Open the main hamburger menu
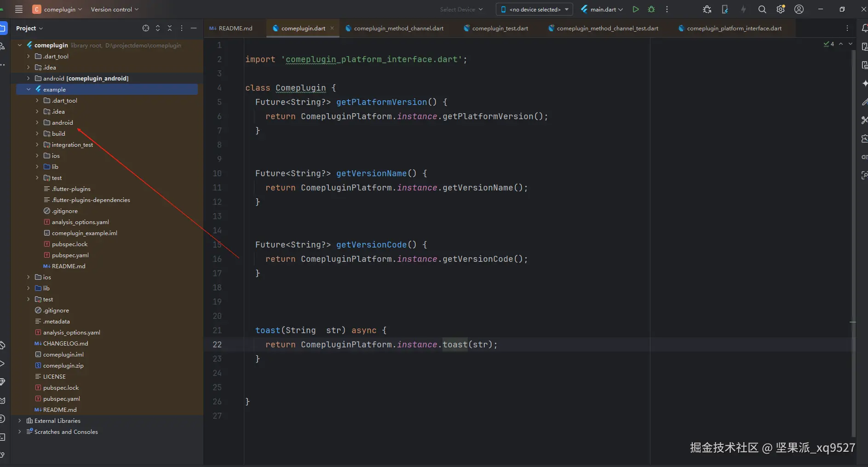 (x=19, y=9)
